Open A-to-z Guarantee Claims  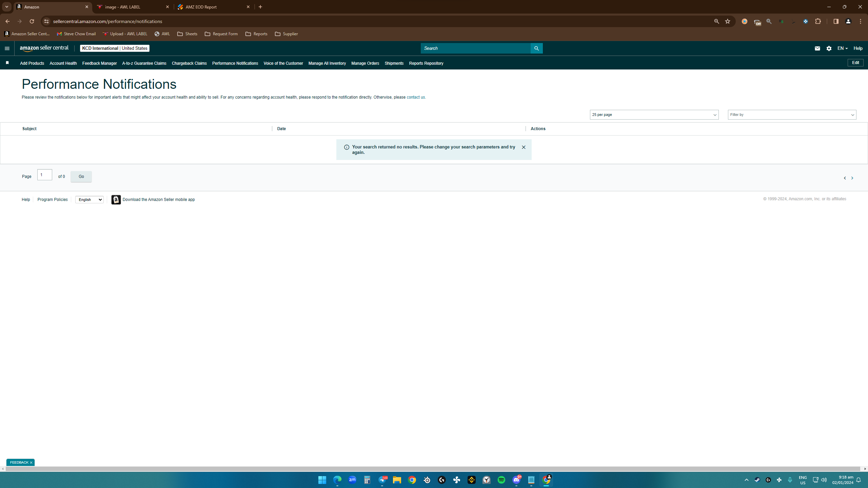point(144,63)
